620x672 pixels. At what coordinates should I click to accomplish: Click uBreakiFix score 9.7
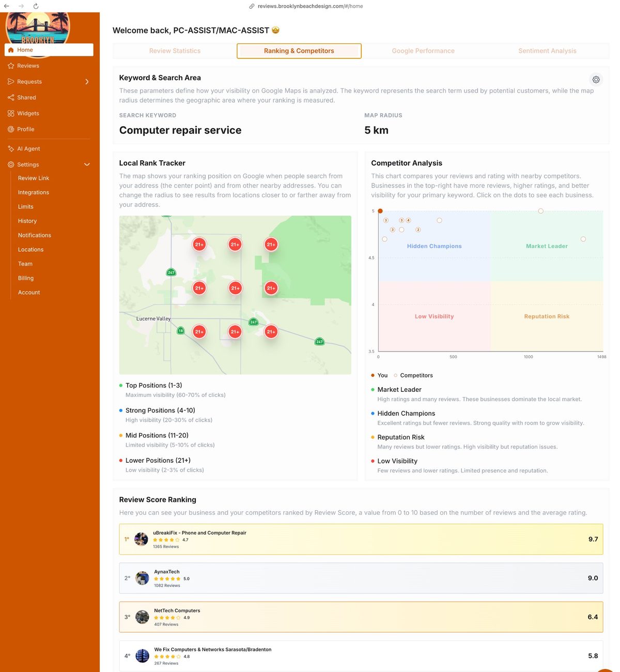click(x=593, y=539)
